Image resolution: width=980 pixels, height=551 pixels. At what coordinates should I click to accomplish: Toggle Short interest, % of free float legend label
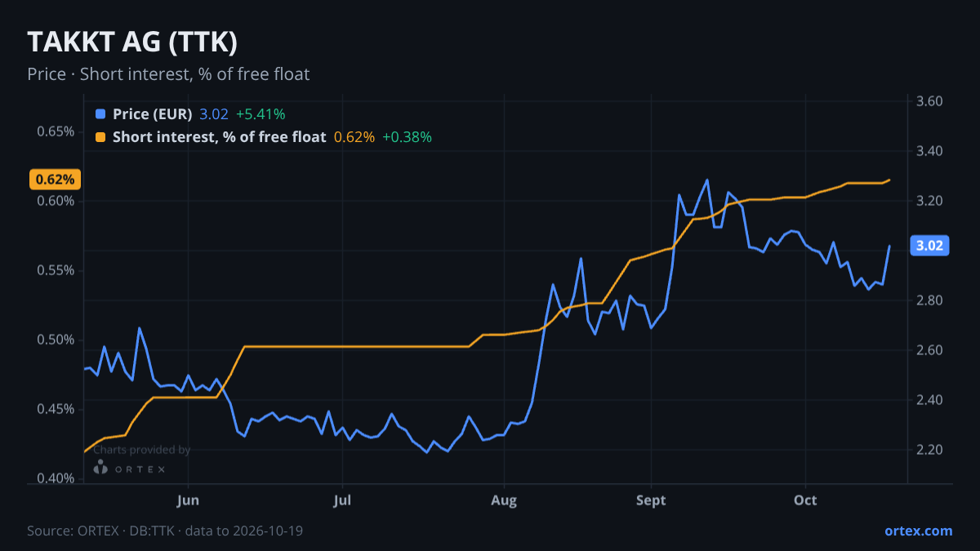point(219,137)
